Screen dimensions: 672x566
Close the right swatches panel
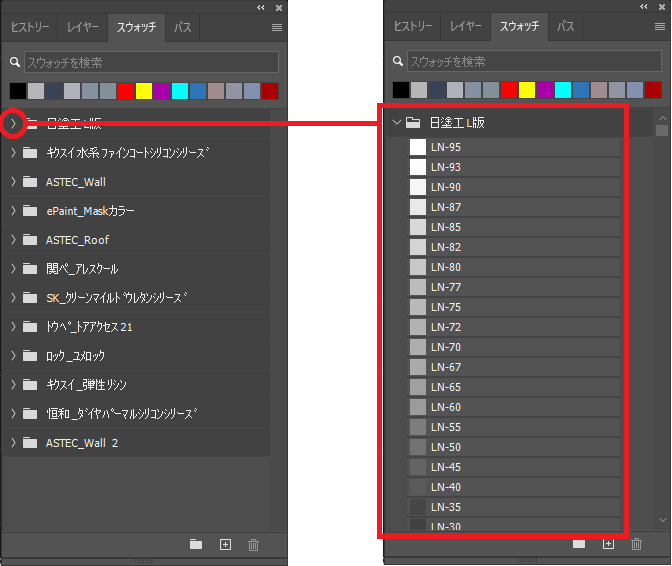[x=662, y=7]
